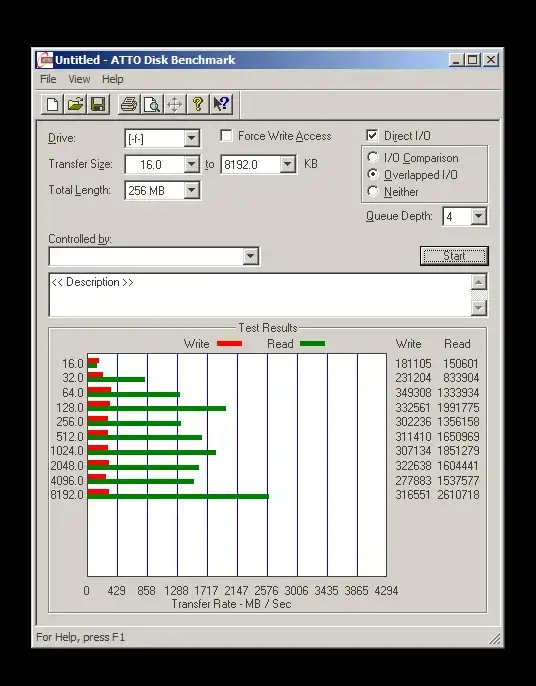Click the four-arrow move toolbar icon

[175, 104]
